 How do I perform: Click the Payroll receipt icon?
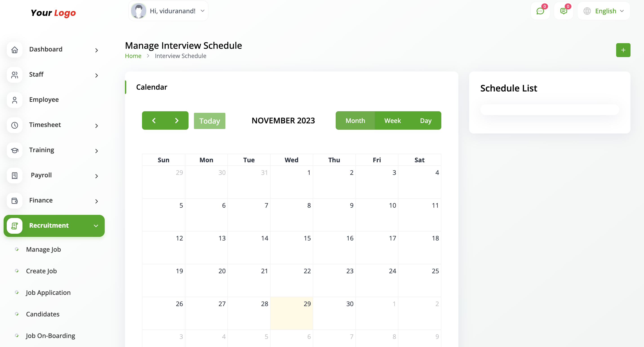pos(15,176)
